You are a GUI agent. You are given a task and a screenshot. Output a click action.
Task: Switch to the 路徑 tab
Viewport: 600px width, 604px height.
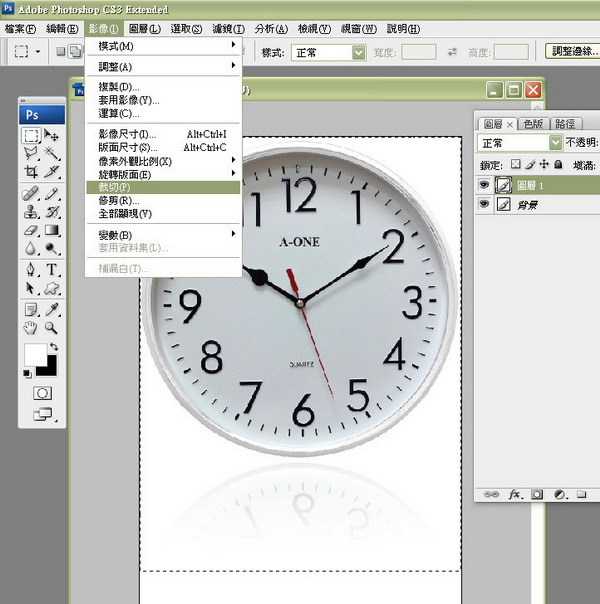[x=566, y=124]
